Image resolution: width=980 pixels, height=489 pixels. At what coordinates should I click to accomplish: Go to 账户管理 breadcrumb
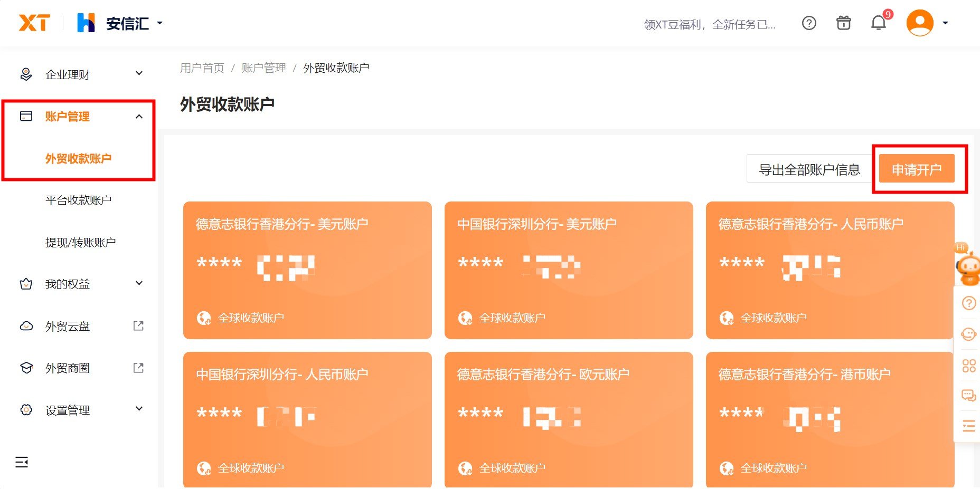(263, 68)
